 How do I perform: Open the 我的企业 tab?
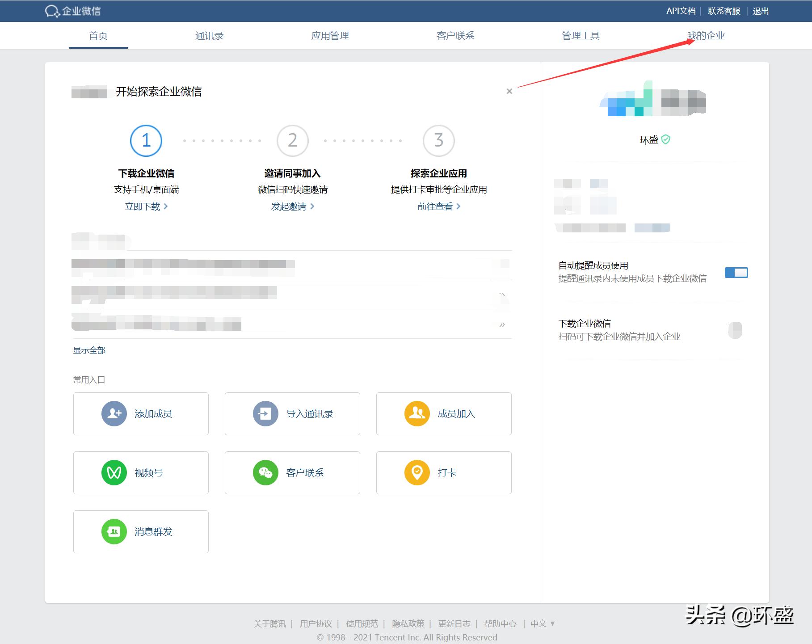706,35
